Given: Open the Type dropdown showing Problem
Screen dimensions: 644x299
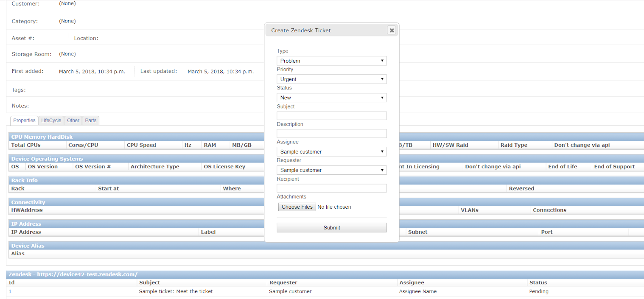Looking at the screenshot, I should (332, 61).
